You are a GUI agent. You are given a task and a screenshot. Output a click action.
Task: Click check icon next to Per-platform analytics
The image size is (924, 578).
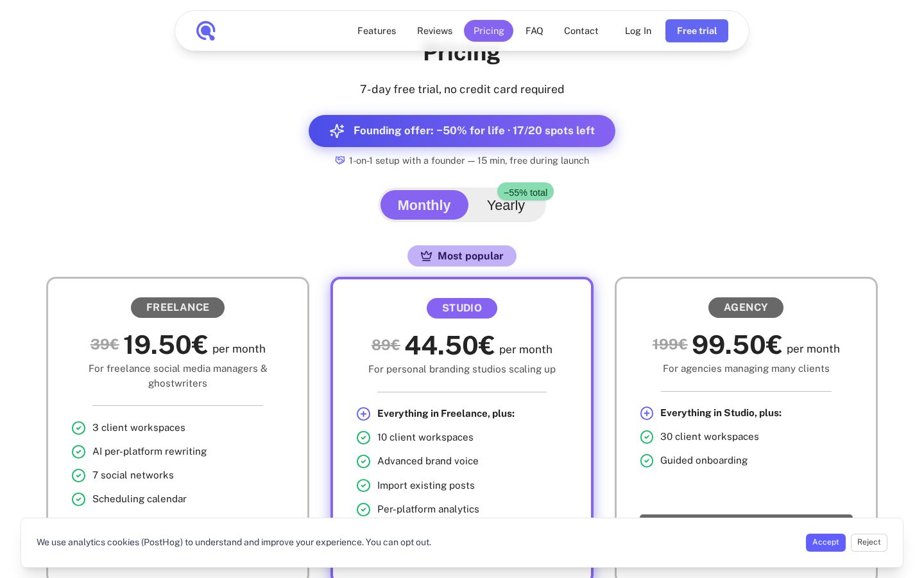[x=363, y=509]
